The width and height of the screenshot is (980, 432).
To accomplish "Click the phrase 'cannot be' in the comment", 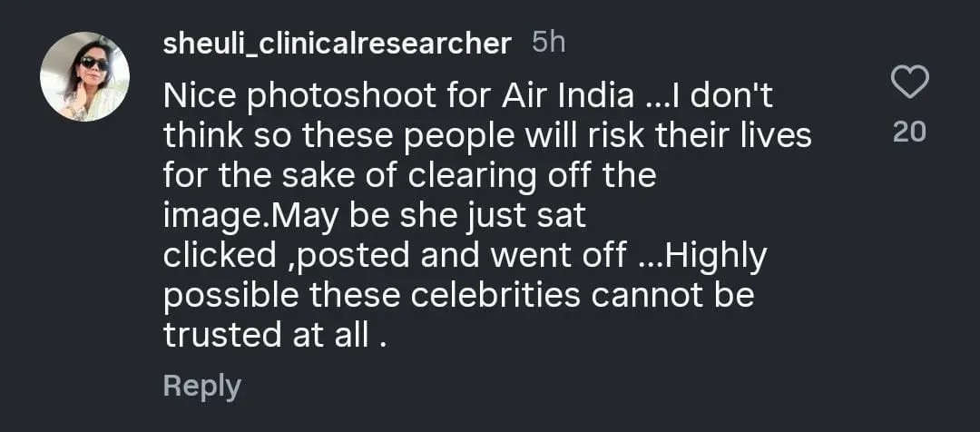I will [672, 295].
